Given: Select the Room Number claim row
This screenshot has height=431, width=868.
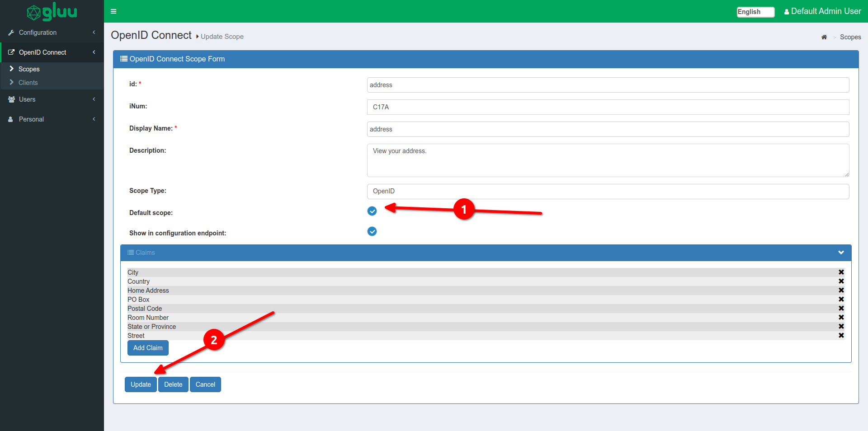Looking at the screenshot, I should [x=486, y=318].
